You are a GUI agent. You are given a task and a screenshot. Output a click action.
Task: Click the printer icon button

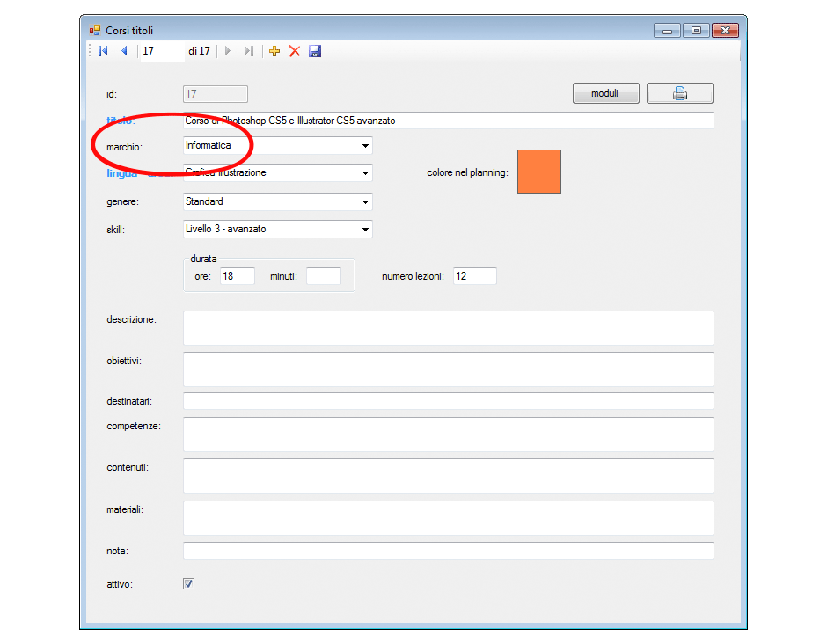pos(680,93)
